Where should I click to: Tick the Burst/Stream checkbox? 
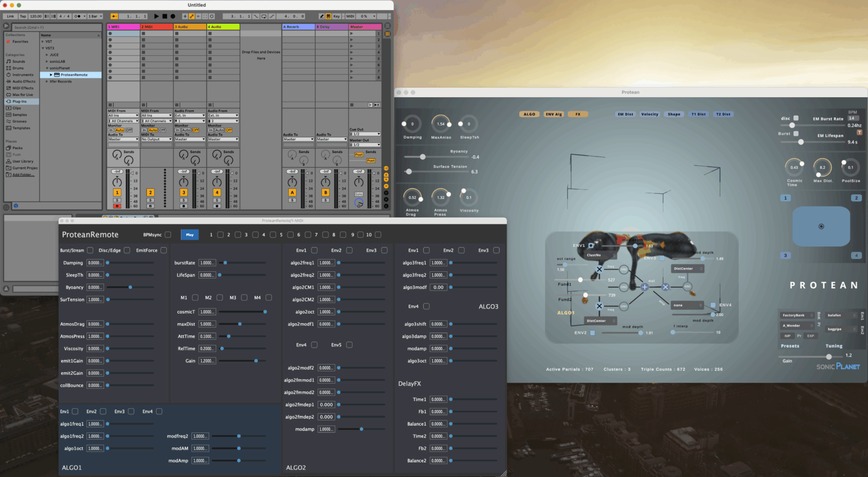pyautogui.click(x=90, y=250)
